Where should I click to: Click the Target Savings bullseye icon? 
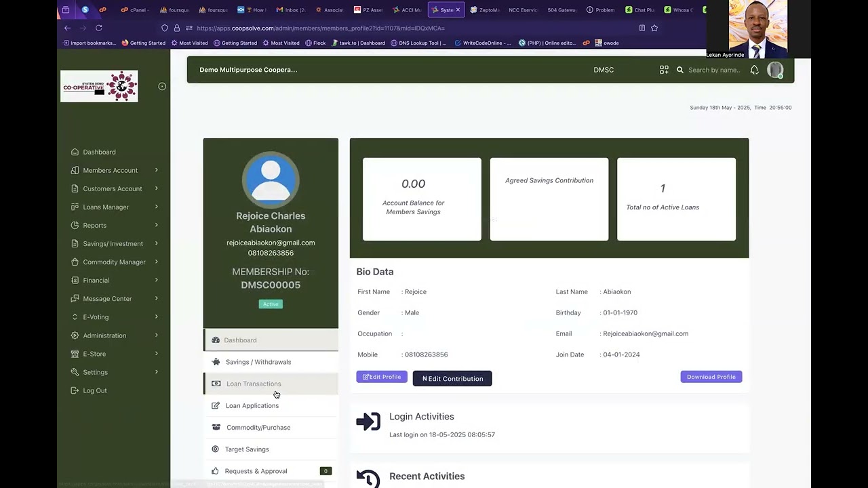pyautogui.click(x=216, y=449)
